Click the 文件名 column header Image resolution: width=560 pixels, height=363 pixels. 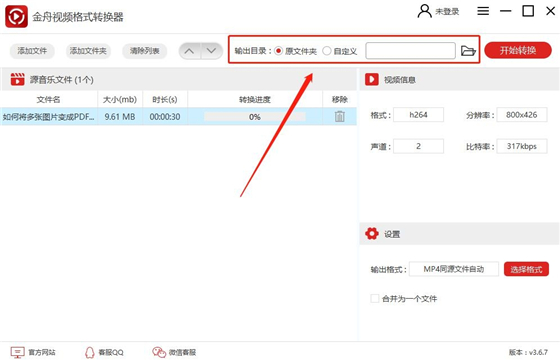[49, 99]
